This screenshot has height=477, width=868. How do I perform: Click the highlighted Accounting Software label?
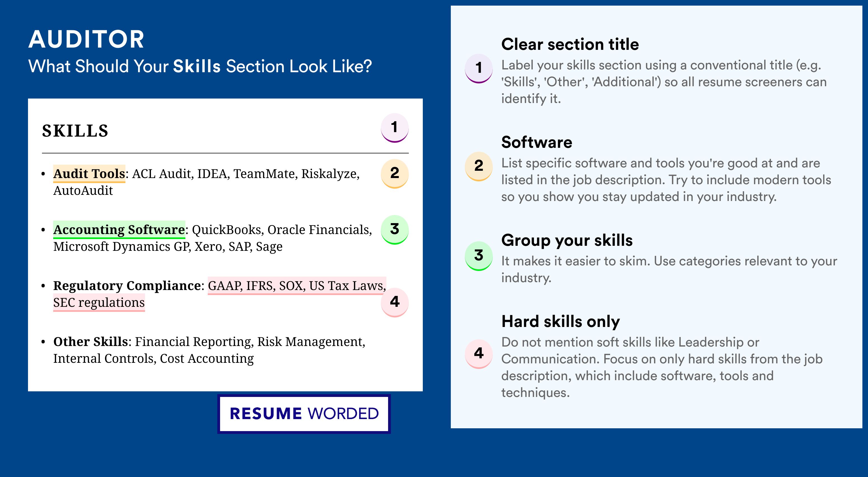119,230
